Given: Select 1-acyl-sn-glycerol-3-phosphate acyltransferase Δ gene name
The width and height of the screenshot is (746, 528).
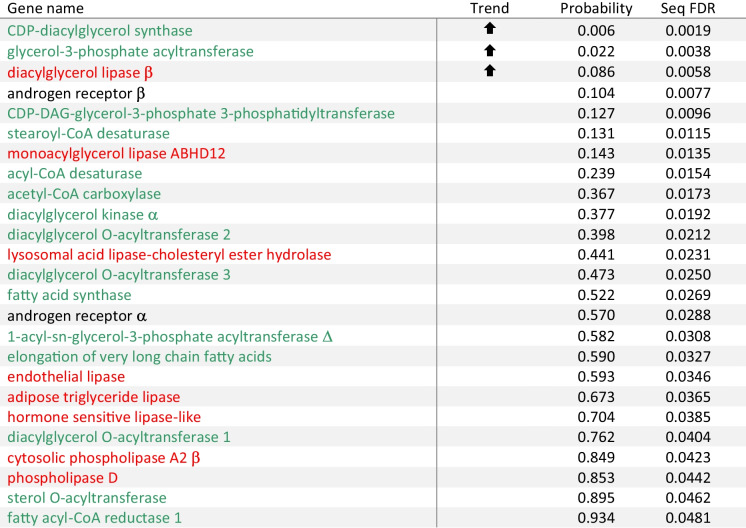Looking at the screenshot, I should tap(170, 337).
